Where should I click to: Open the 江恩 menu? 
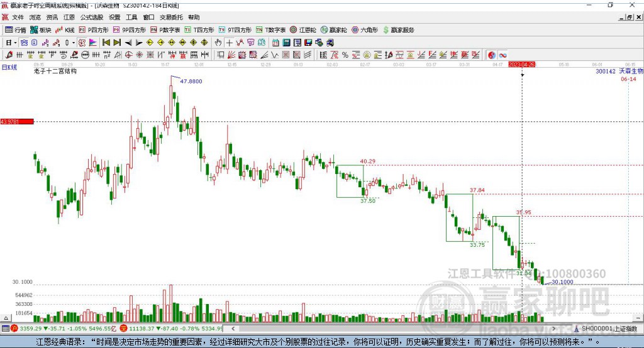[x=69, y=17]
